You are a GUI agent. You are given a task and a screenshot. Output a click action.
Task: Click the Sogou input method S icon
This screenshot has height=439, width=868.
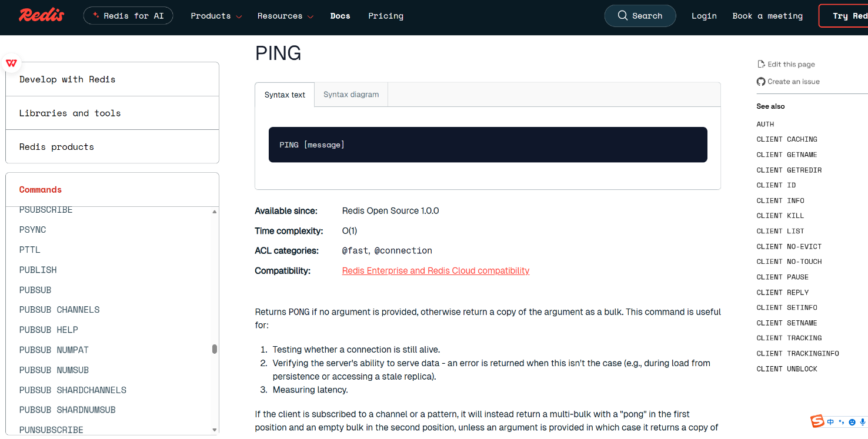pyautogui.click(x=817, y=421)
